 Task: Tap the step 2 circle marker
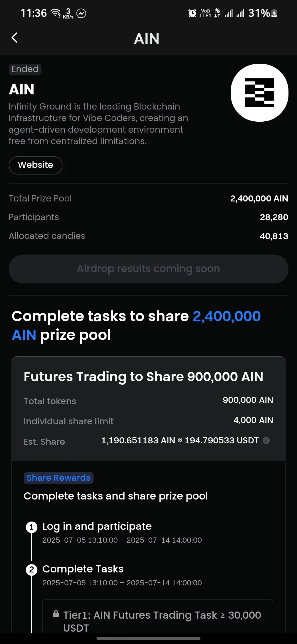[x=32, y=570]
